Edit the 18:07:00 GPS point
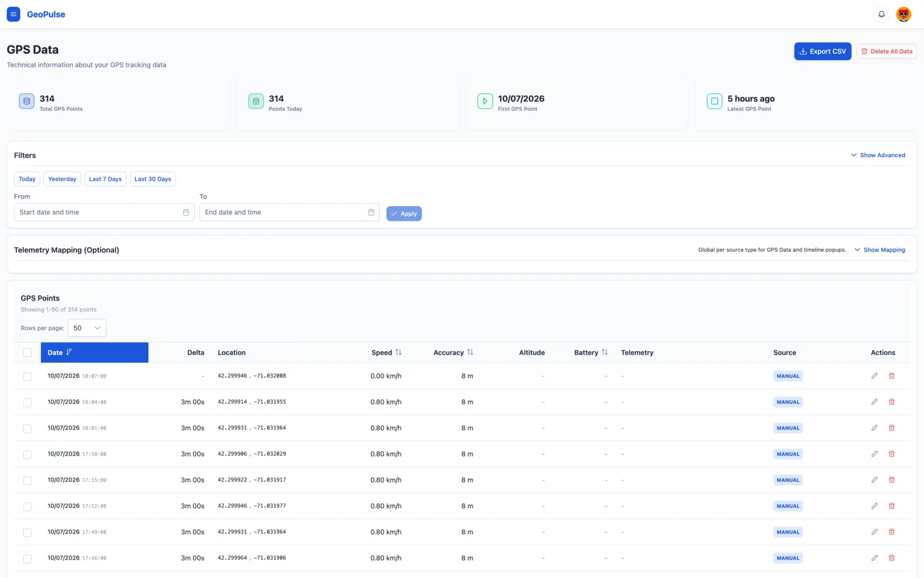 coord(874,376)
